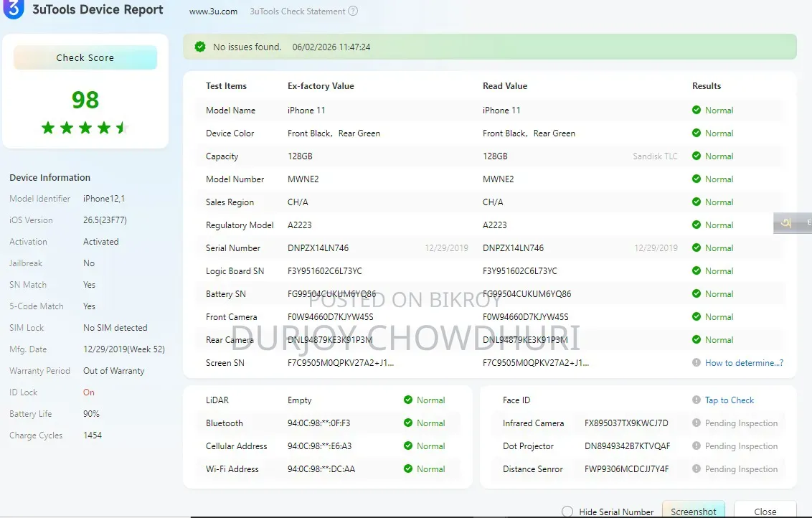Click the Normal check icon in Front Camera row
The width and height of the screenshot is (812, 518).
(x=697, y=316)
